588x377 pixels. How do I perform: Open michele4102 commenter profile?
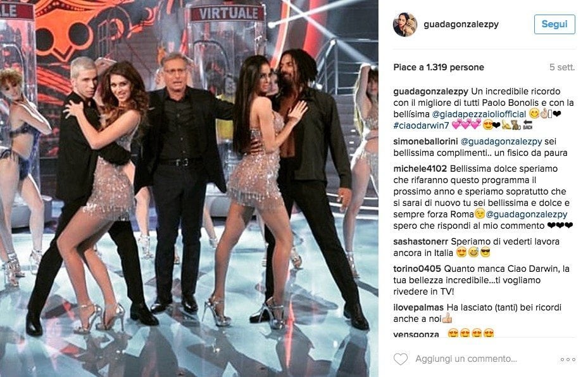(419, 169)
